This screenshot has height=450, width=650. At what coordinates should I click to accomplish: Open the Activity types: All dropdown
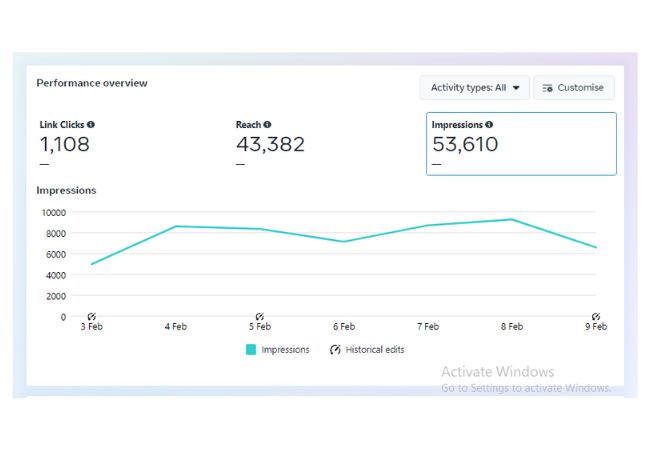point(474,87)
